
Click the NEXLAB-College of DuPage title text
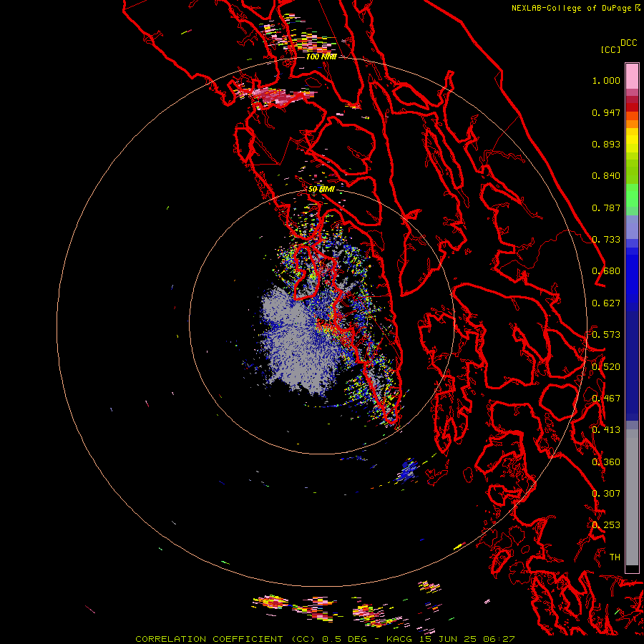(x=575, y=8)
